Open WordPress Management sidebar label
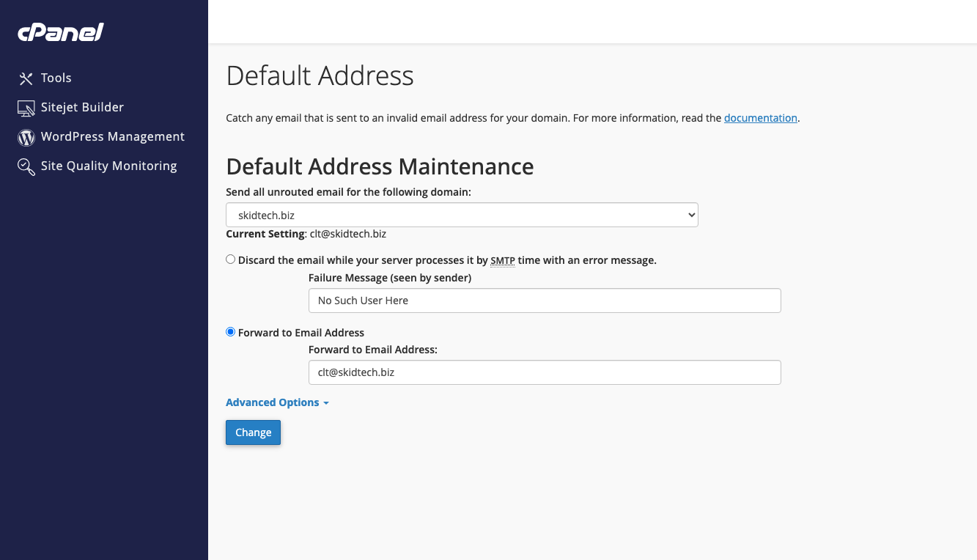The width and height of the screenshot is (977, 560). click(x=113, y=136)
